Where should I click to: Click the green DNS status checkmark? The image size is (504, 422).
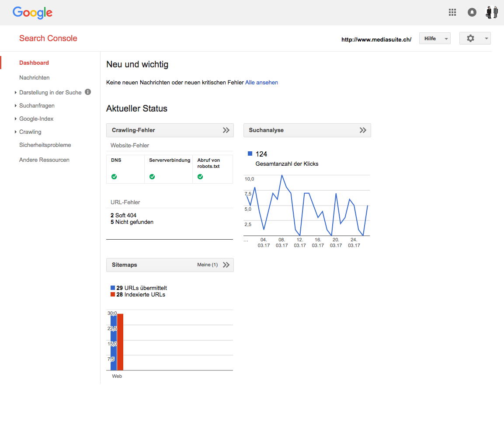pos(114,177)
